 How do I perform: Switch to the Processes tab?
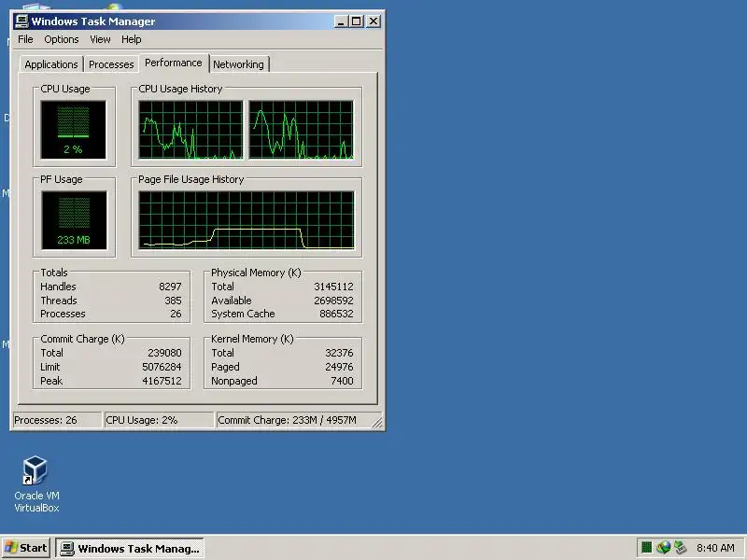(x=111, y=64)
